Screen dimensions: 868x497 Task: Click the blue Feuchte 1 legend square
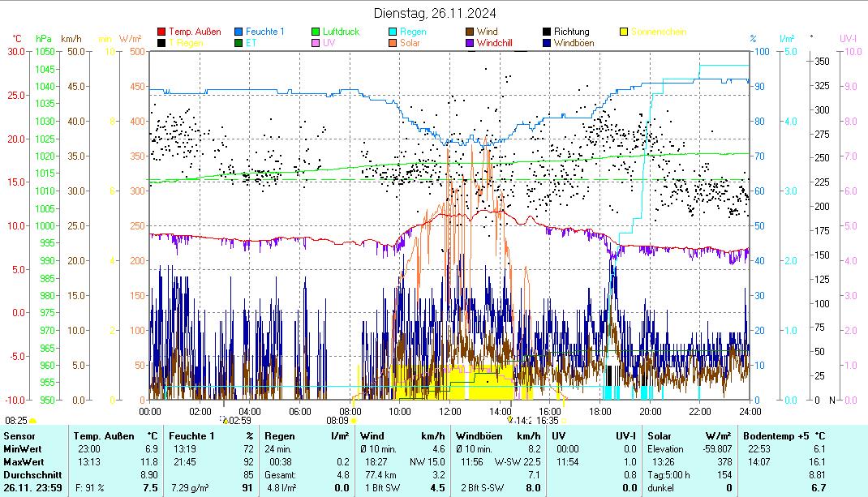coord(239,32)
